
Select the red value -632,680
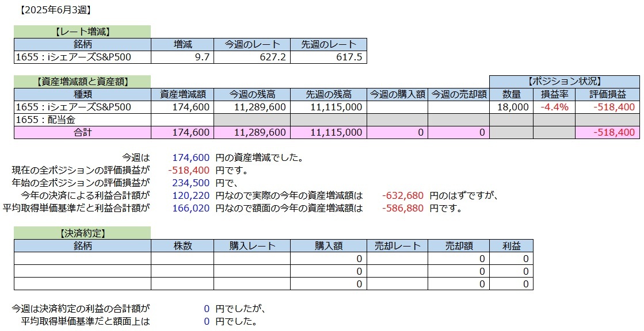402,195
